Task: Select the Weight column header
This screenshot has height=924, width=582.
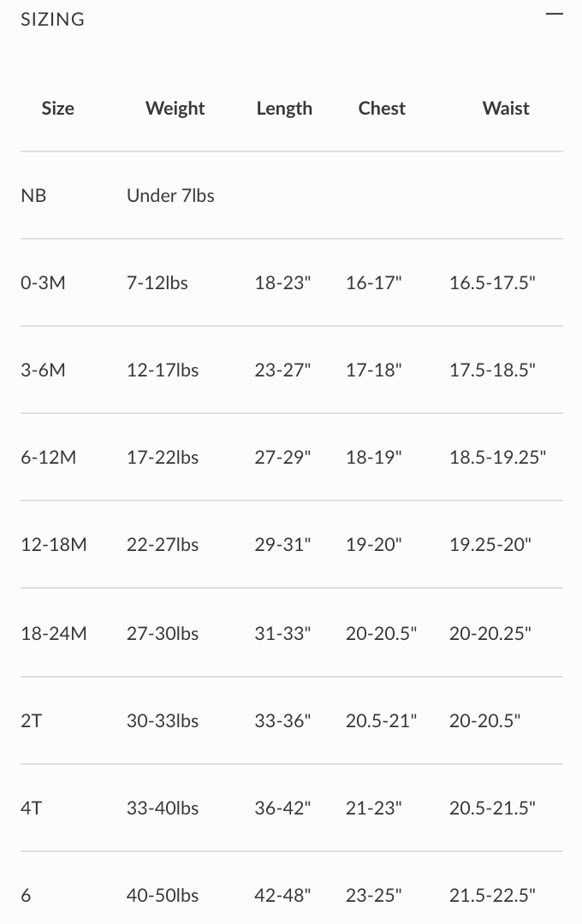Action: (x=175, y=109)
